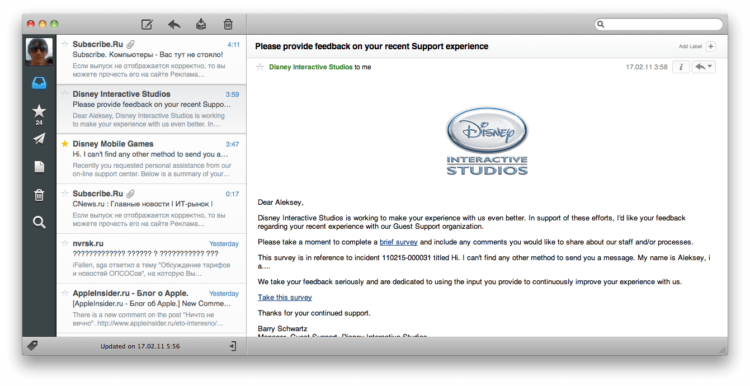Open the nvrsk.ru message from Yesterday

point(152,258)
